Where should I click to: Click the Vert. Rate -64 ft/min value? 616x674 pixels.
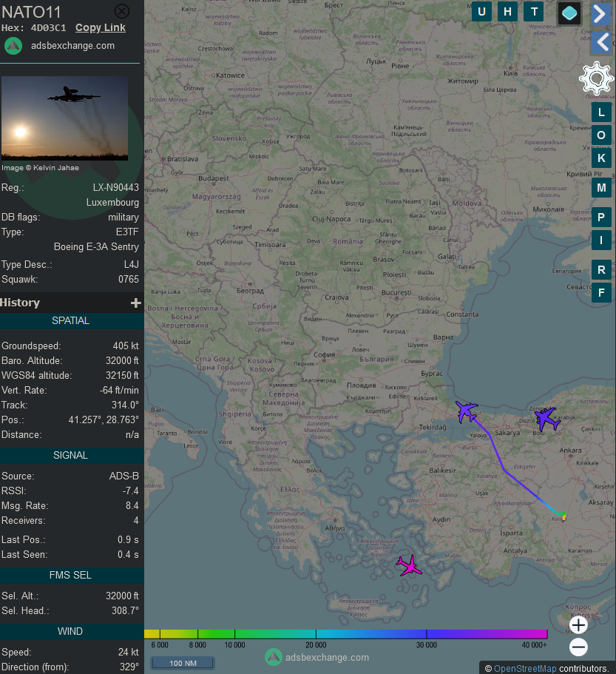click(x=119, y=391)
